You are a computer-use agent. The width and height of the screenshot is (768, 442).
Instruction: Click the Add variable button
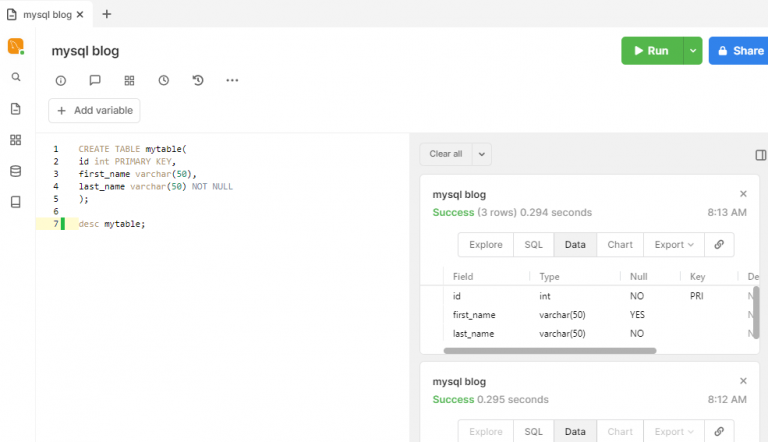[95, 110]
